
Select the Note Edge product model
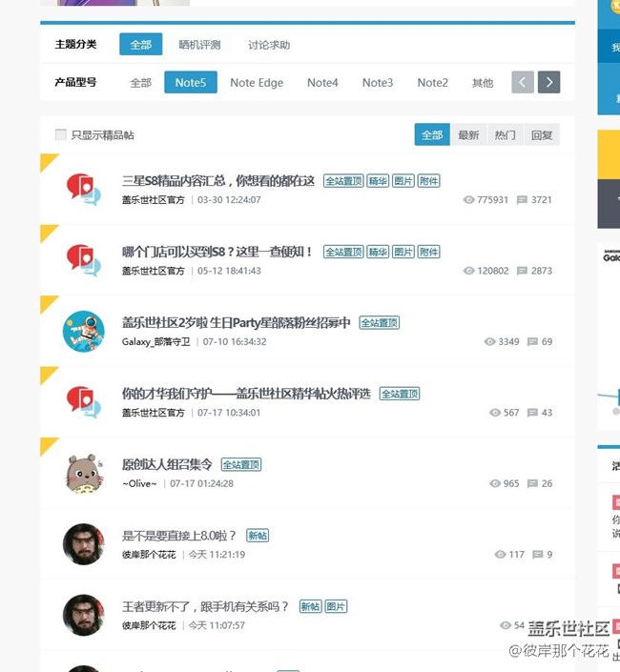[x=257, y=82]
